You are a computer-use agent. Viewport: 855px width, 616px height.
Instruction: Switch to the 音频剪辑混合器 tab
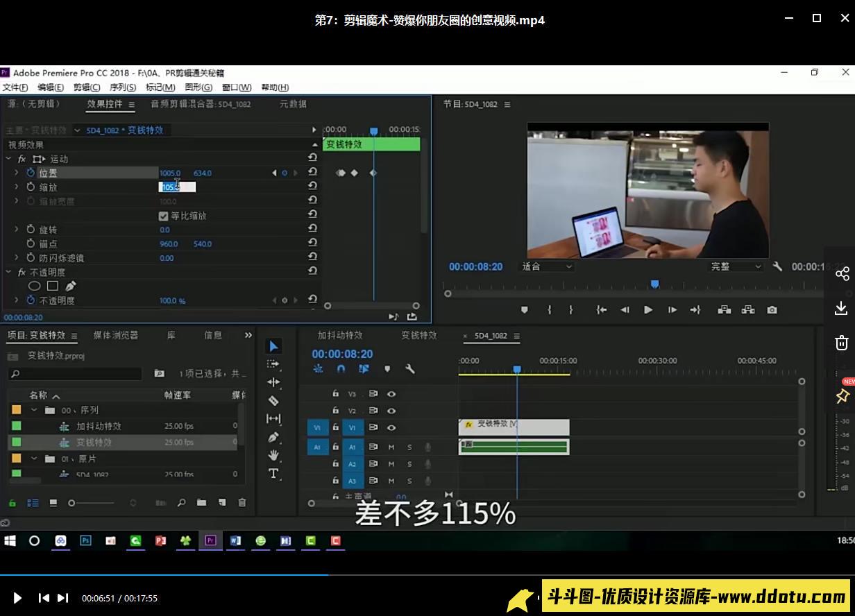(x=201, y=104)
